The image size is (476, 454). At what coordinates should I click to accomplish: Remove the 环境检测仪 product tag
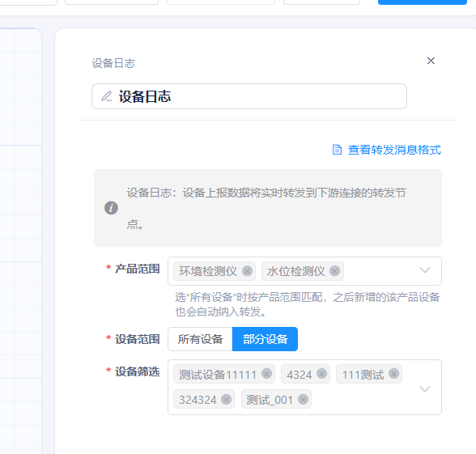coord(247,271)
